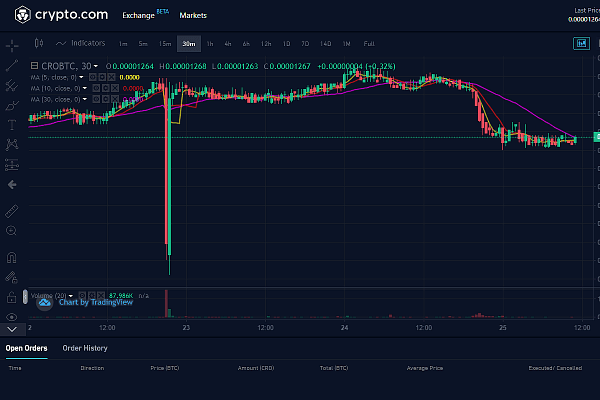Image resolution: width=600 pixels, height=400 pixels.
Task: Click the zoom in magnifier tool
Action: tap(11, 231)
